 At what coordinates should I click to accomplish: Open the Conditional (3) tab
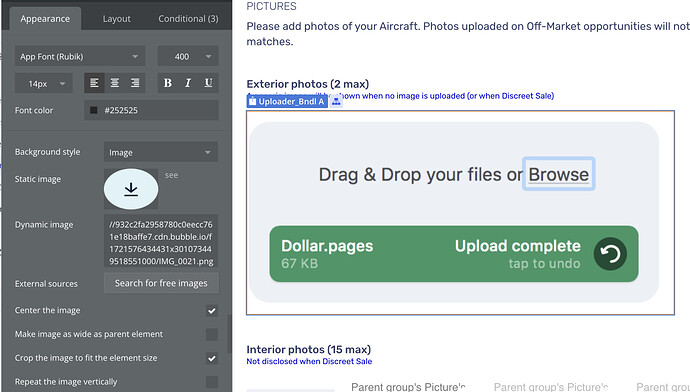(188, 19)
